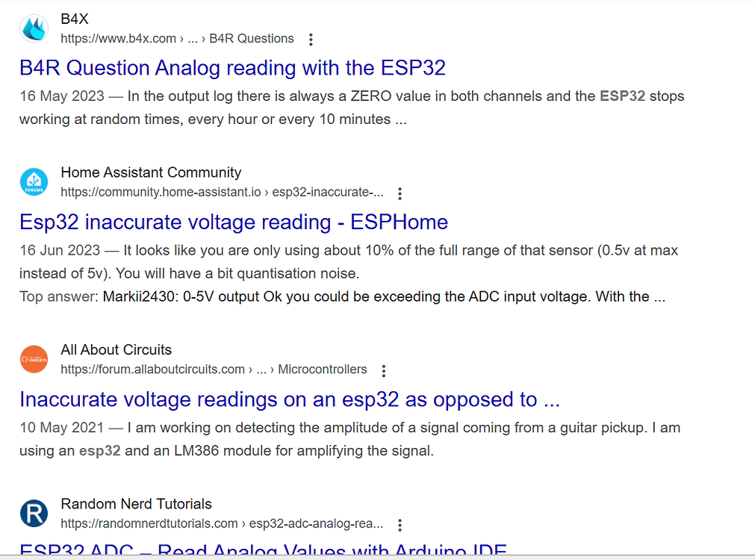The height and width of the screenshot is (560, 755).
Task: Click the forum.allaboutcircuits.com URL breadcrumb
Action: pos(214,370)
